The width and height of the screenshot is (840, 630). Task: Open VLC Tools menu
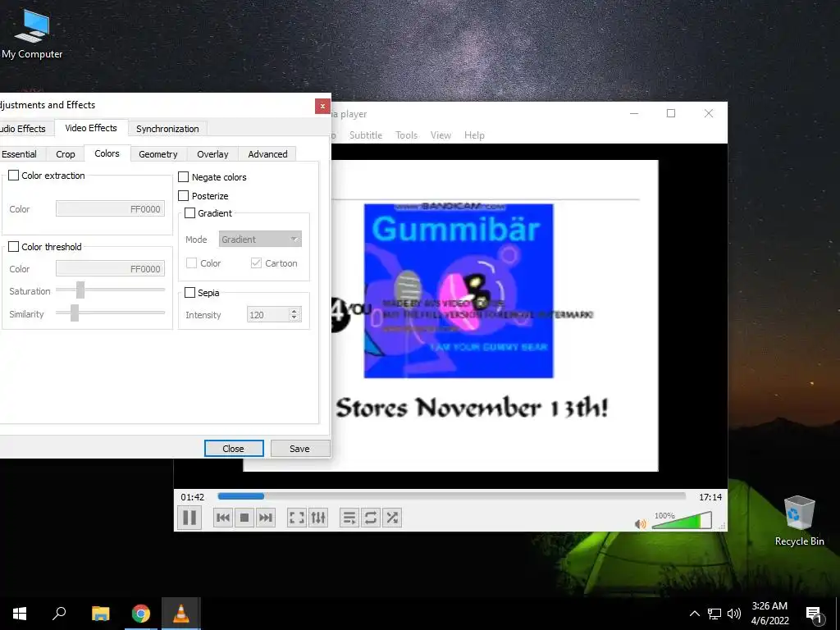[407, 135]
